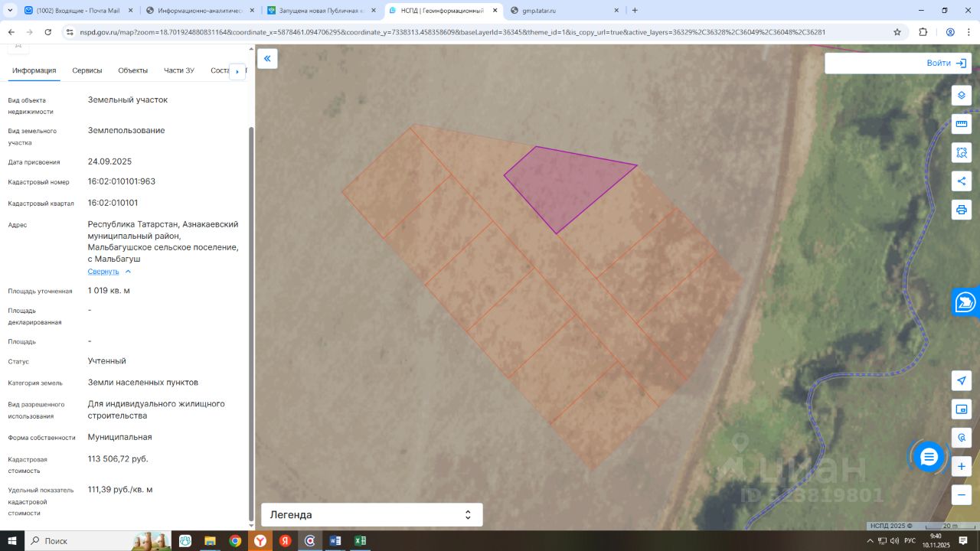Select the area search tool
Screen dimensions: 980x551
click(x=962, y=152)
